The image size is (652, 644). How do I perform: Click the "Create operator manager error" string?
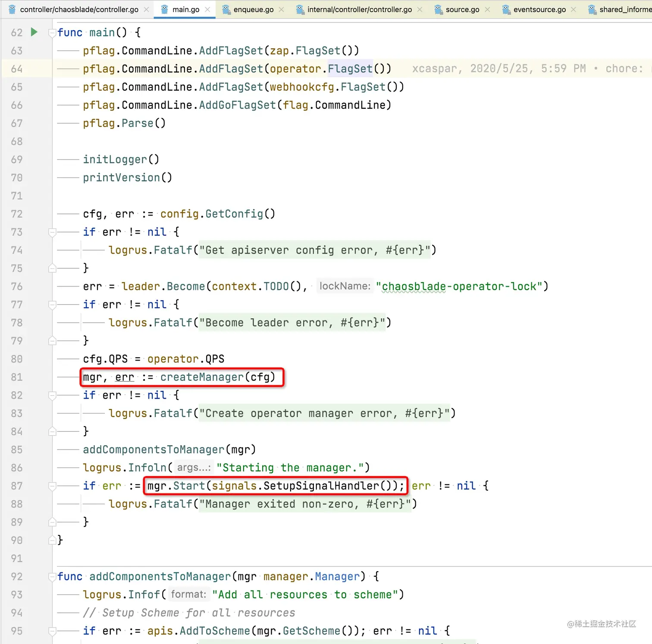tap(324, 413)
